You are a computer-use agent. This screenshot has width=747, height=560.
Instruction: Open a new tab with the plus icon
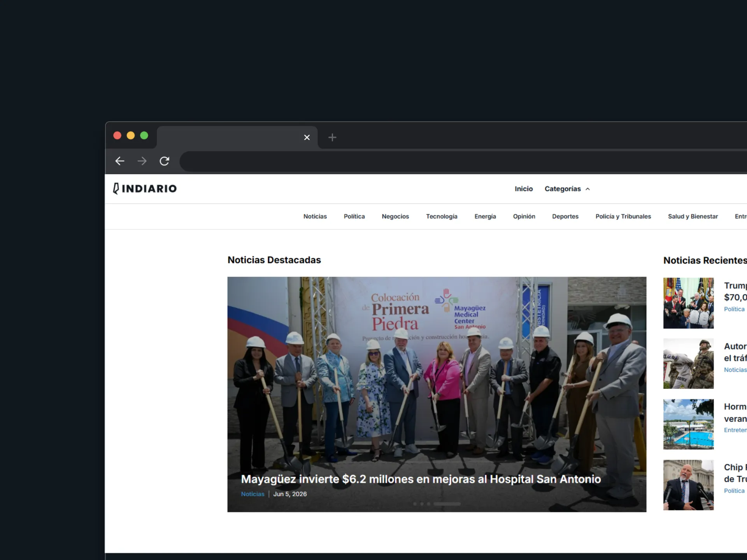point(332,137)
